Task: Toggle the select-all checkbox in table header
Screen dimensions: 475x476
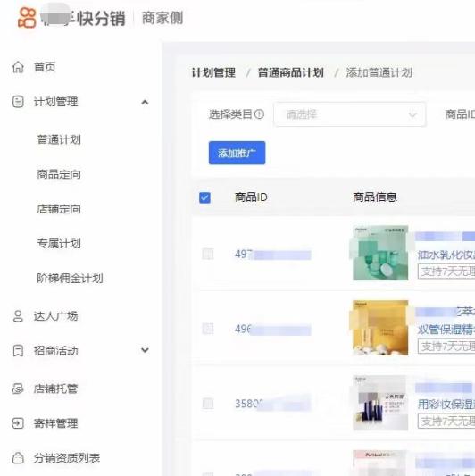Action: coord(204,197)
